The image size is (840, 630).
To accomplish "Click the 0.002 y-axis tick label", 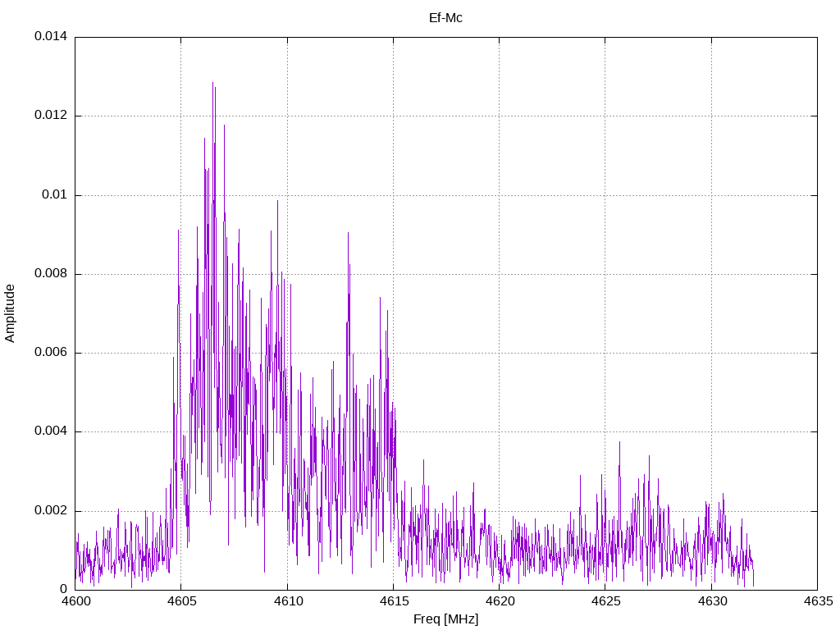I will click(x=50, y=510).
